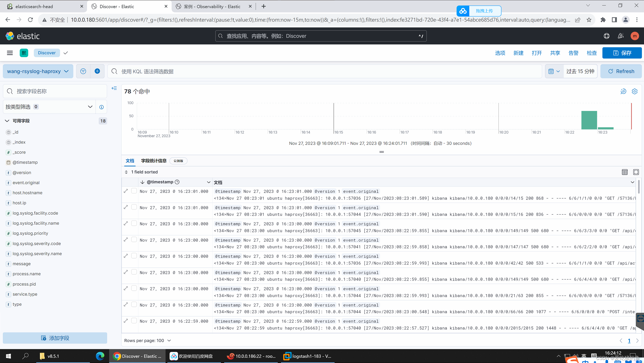
Task: Change rows per page setting
Action: click(148, 340)
